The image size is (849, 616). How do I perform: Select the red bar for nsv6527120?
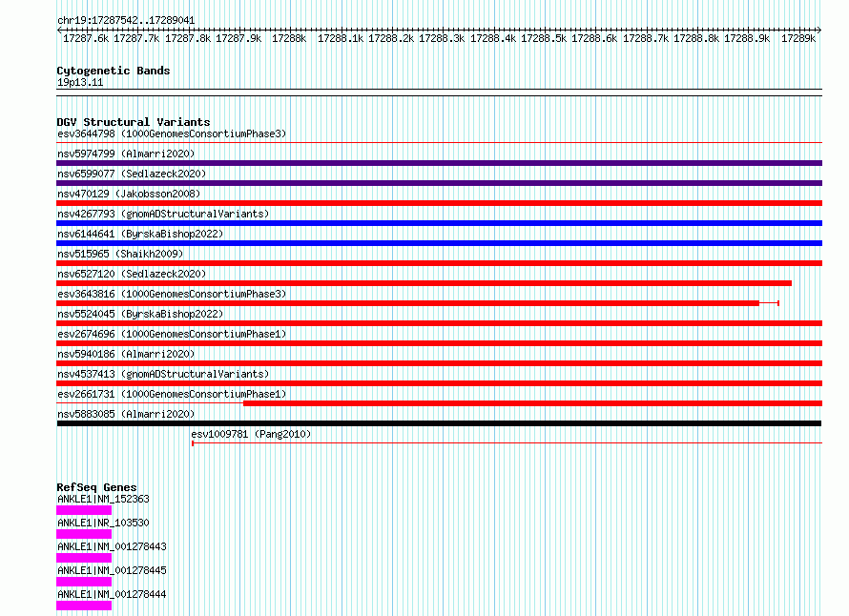(424, 283)
